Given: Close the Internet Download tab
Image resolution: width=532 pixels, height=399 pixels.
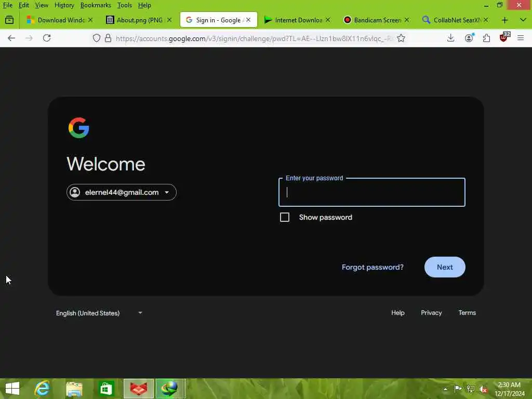Looking at the screenshot, I should [x=328, y=20].
